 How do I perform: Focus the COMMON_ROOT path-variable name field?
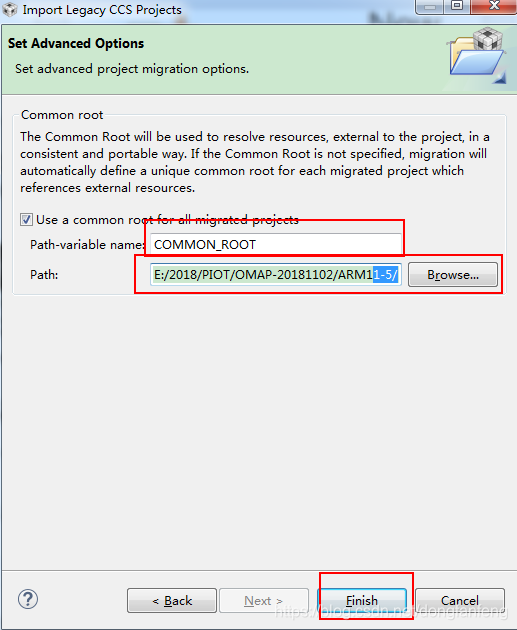click(276, 244)
